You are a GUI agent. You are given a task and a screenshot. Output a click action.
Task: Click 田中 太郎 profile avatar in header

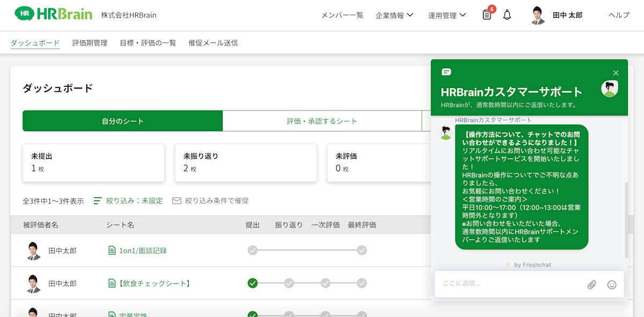[x=538, y=15]
